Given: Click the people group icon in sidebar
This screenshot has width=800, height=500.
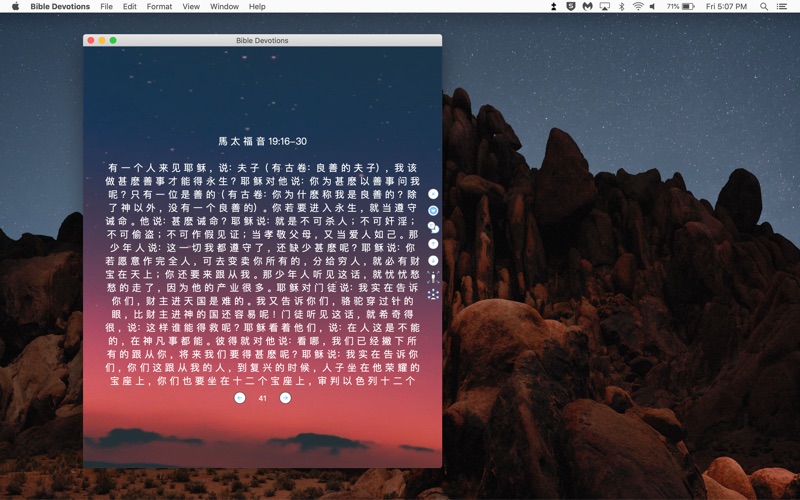Looking at the screenshot, I should click(433, 294).
